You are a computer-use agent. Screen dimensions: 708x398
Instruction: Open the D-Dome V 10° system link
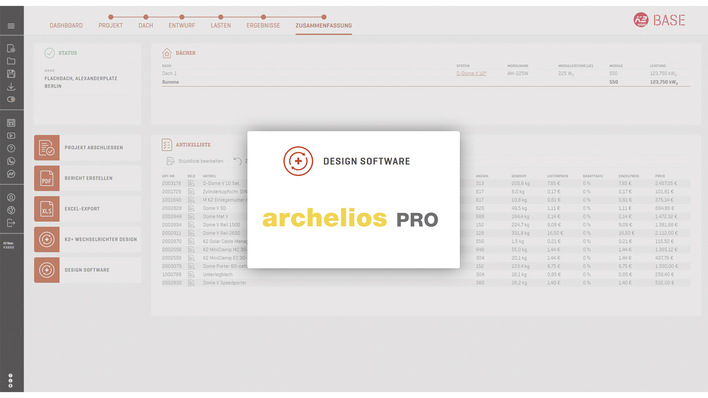(x=471, y=73)
